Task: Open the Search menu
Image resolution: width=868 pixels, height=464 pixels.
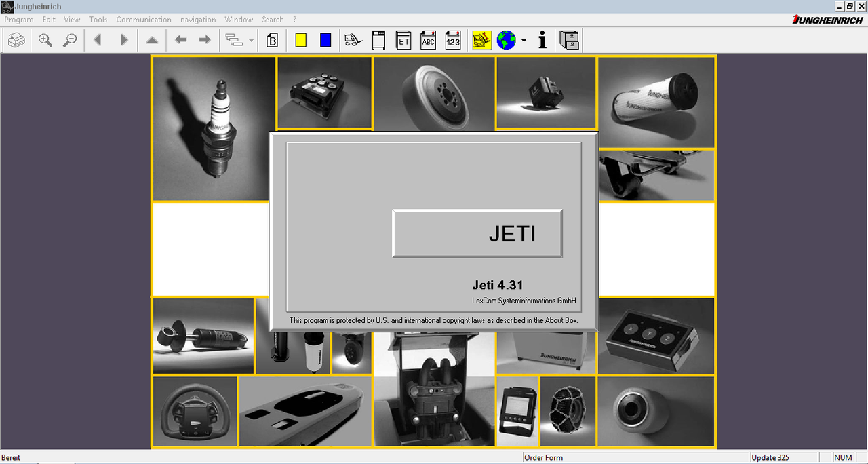Action: (273, 20)
